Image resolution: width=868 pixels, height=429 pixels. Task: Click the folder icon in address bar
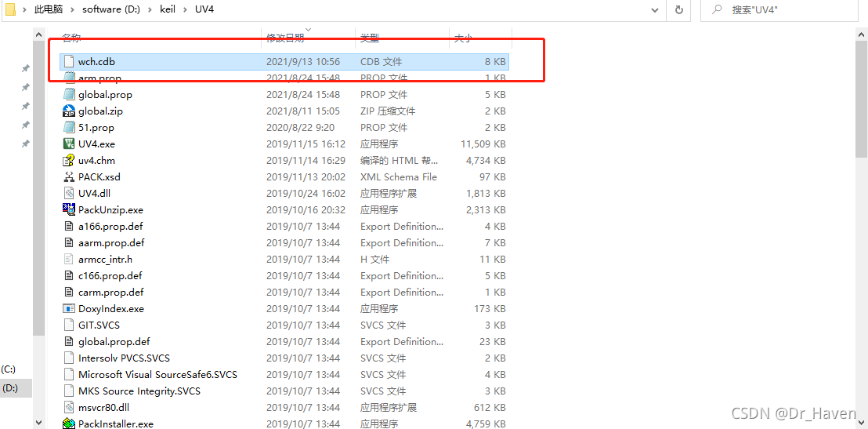coord(10,9)
